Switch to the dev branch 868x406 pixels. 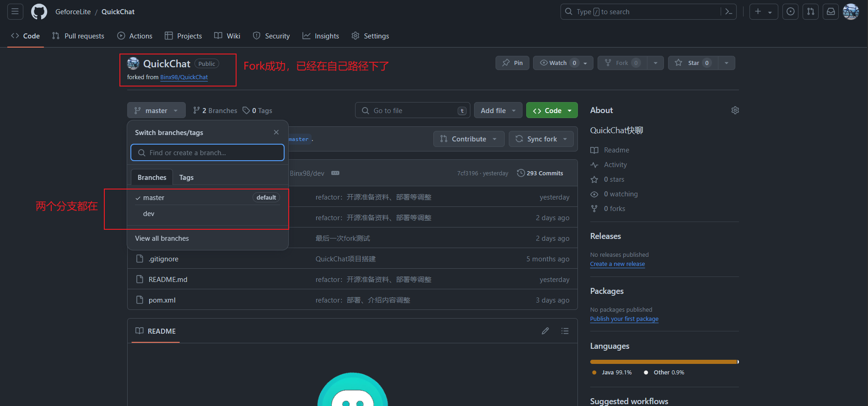click(x=208, y=214)
